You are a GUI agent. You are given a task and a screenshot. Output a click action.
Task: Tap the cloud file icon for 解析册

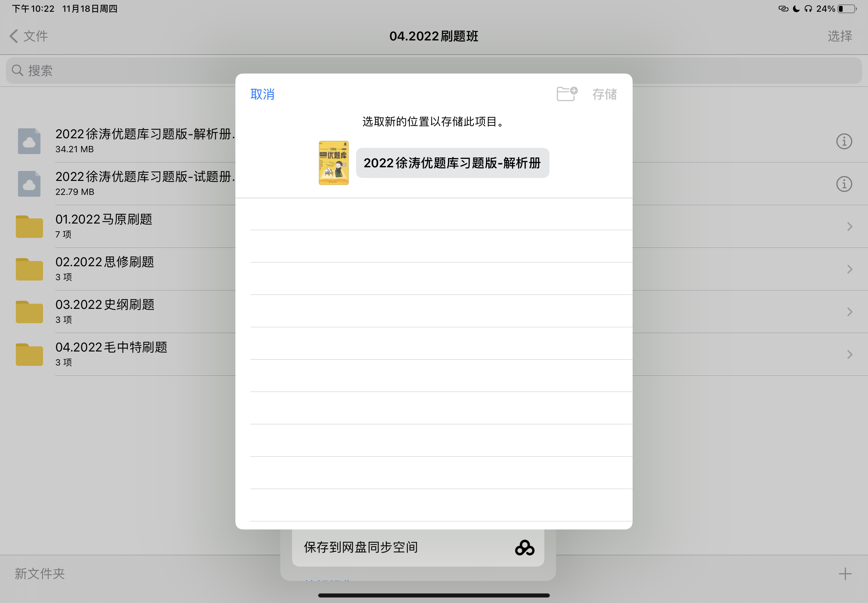29,141
